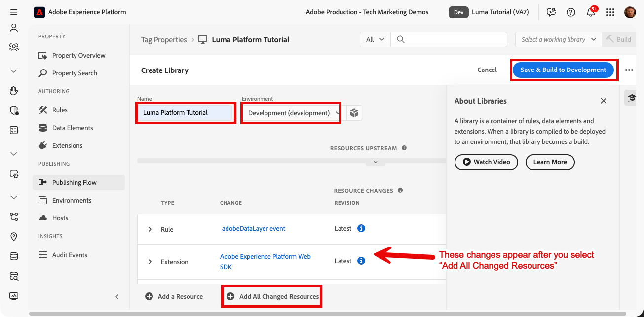Open Environments
The width and height of the screenshot is (644, 317).
(79, 200)
